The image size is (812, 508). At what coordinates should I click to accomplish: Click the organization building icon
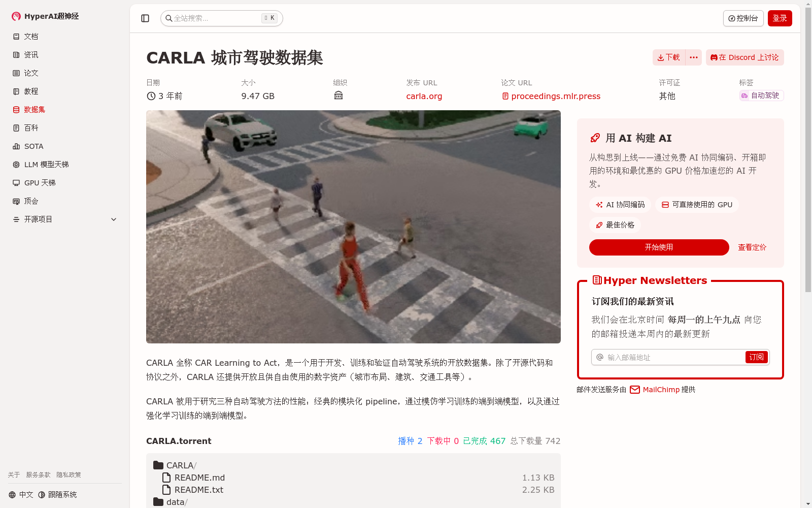click(x=339, y=96)
